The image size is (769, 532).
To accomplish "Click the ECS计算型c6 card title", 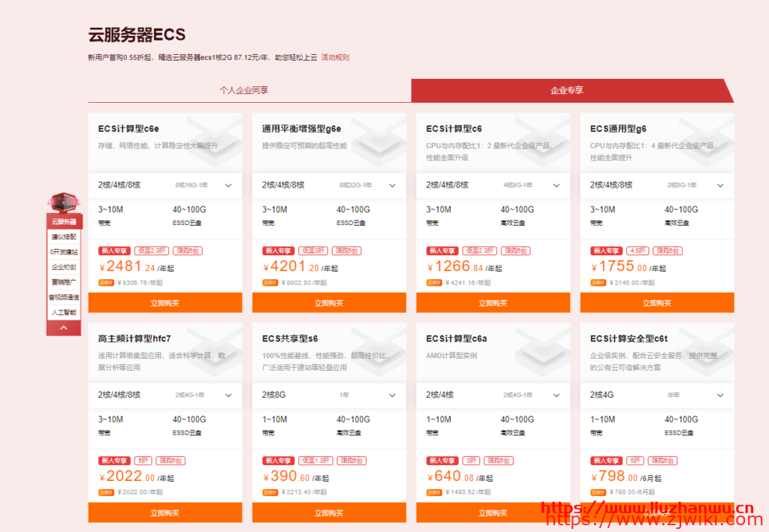I will pyautogui.click(x=454, y=129).
